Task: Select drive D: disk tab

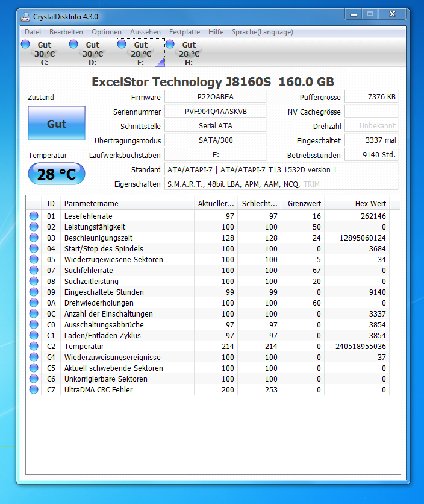Action: click(93, 53)
